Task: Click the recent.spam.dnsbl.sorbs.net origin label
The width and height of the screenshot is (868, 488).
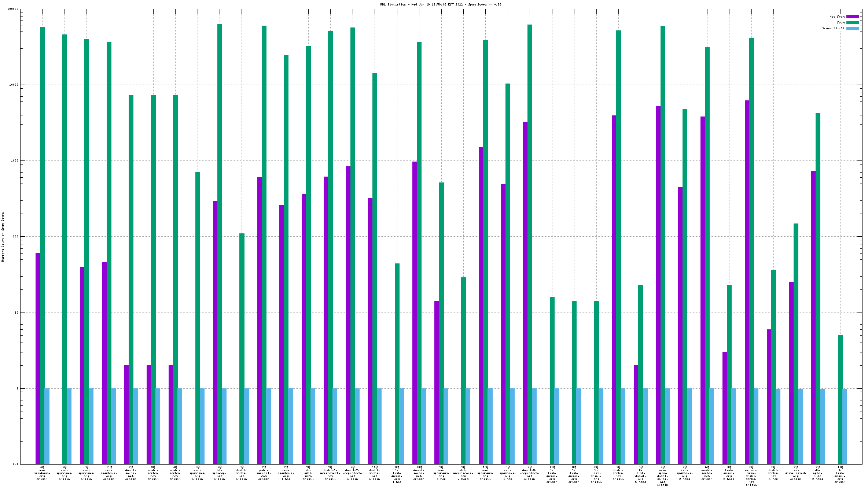Action: 751,476
